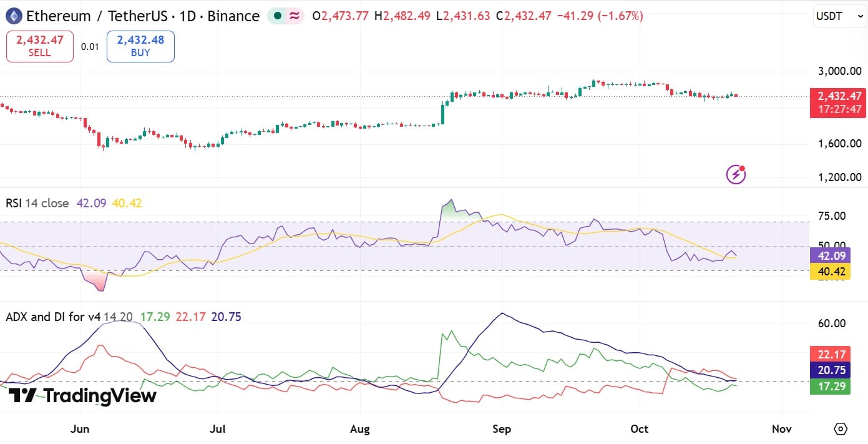The image size is (868, 444).
Task: Click the price change −41.29 (−1.67%) text
Action: [x=601, y=16]
